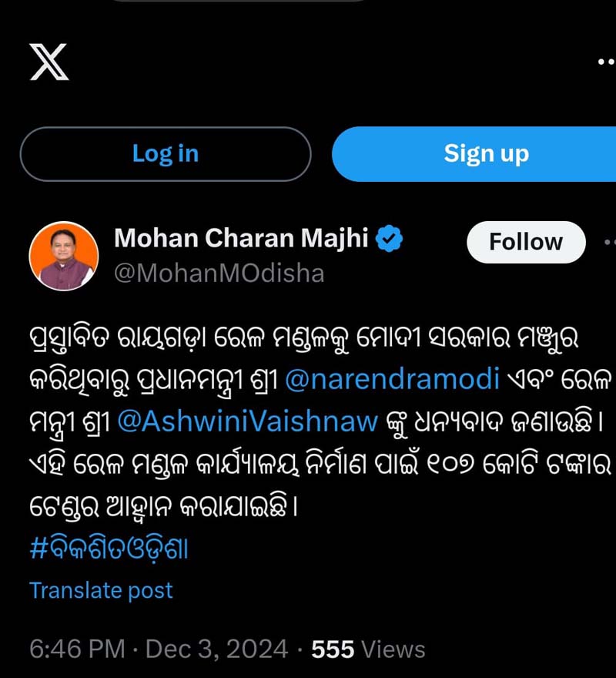The image size is (616, 678).
Task: Click the Translate post link
Action: 100,590
